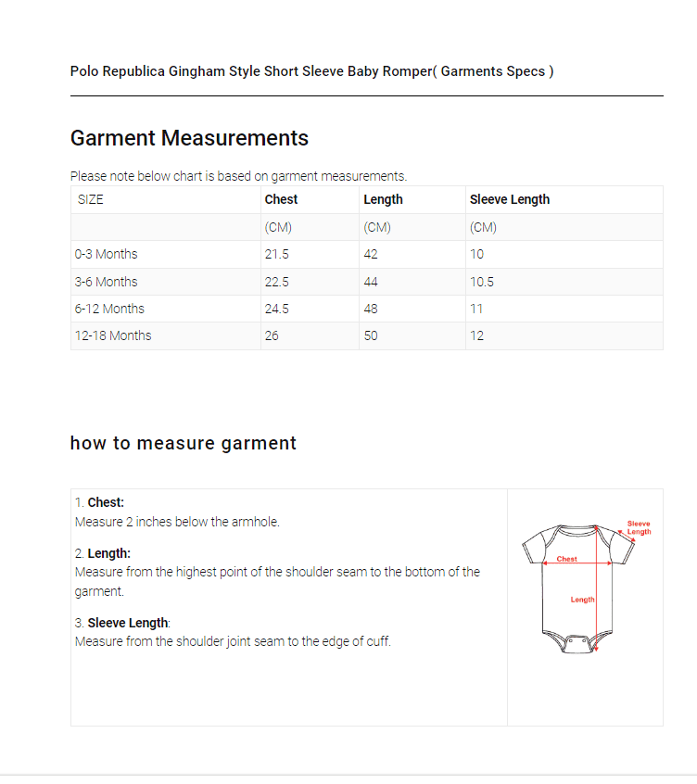Click the red Chest label on romper diagram

point(567,559)
